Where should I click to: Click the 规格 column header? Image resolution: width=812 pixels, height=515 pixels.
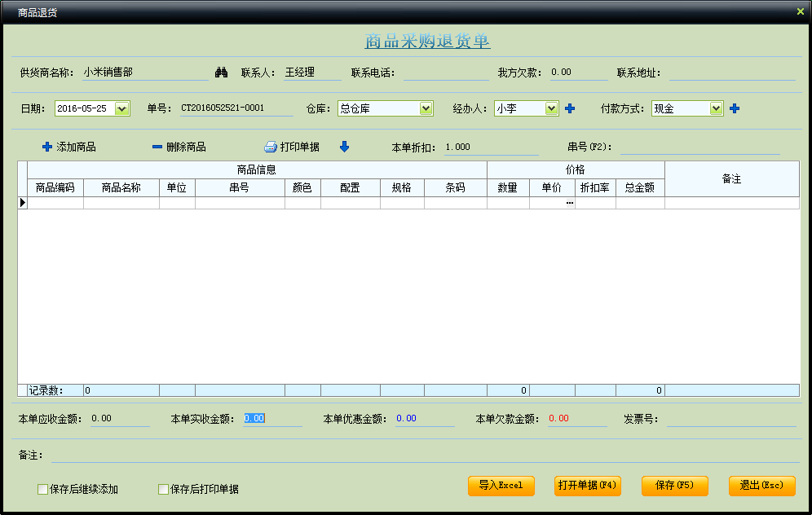[x=402, y=188]
